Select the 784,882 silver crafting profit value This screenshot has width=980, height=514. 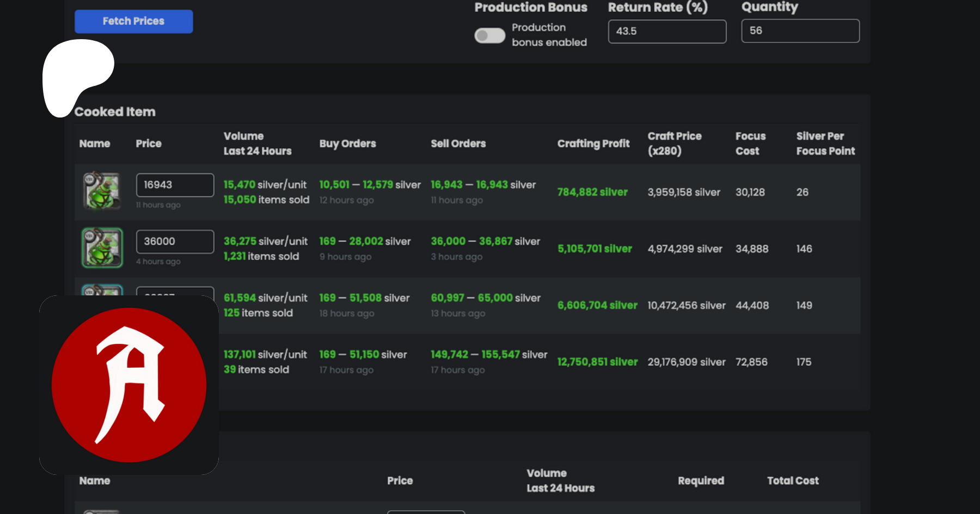[592, 192]
